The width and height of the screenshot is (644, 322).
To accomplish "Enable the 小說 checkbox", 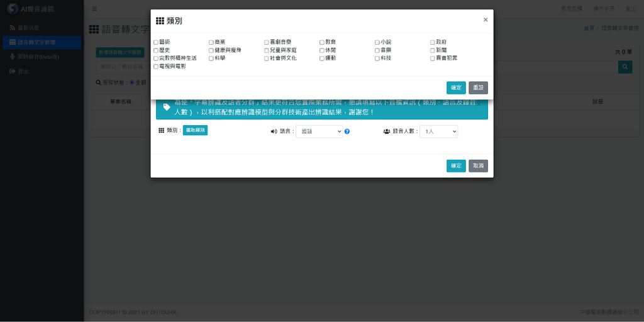I will pos(377,42).
